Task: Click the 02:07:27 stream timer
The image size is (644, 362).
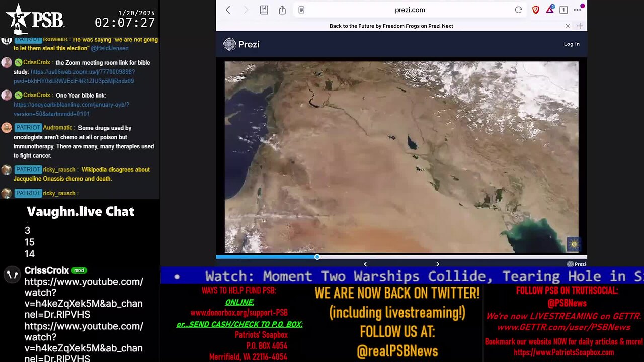Action: tap(125, 23)
